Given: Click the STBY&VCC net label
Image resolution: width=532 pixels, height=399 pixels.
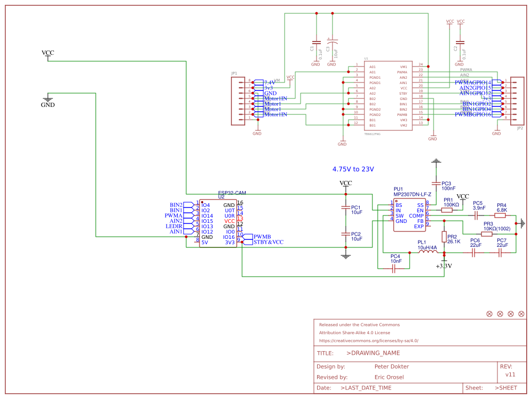Looking at the screenshot, I should point(268,242).
